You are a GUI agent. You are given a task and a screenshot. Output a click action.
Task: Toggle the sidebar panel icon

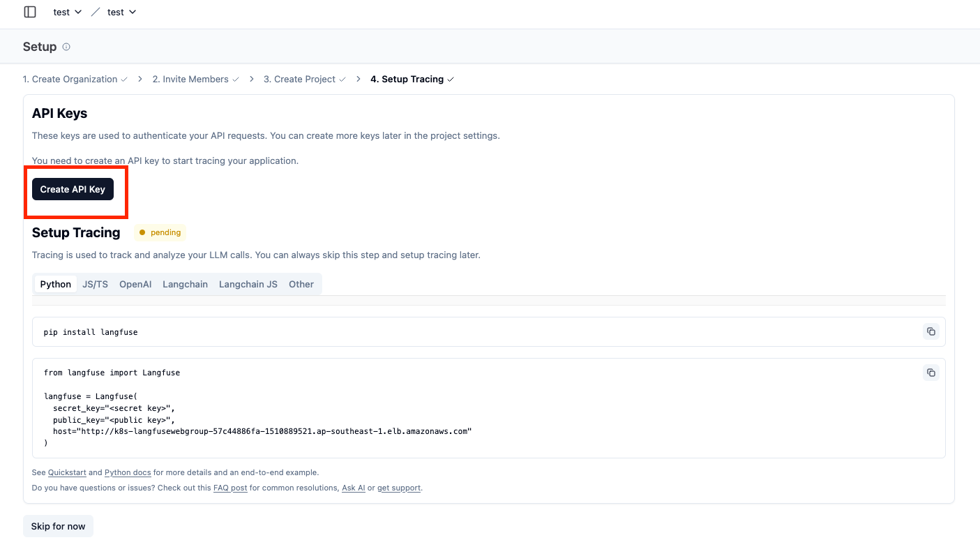(30, 12)
